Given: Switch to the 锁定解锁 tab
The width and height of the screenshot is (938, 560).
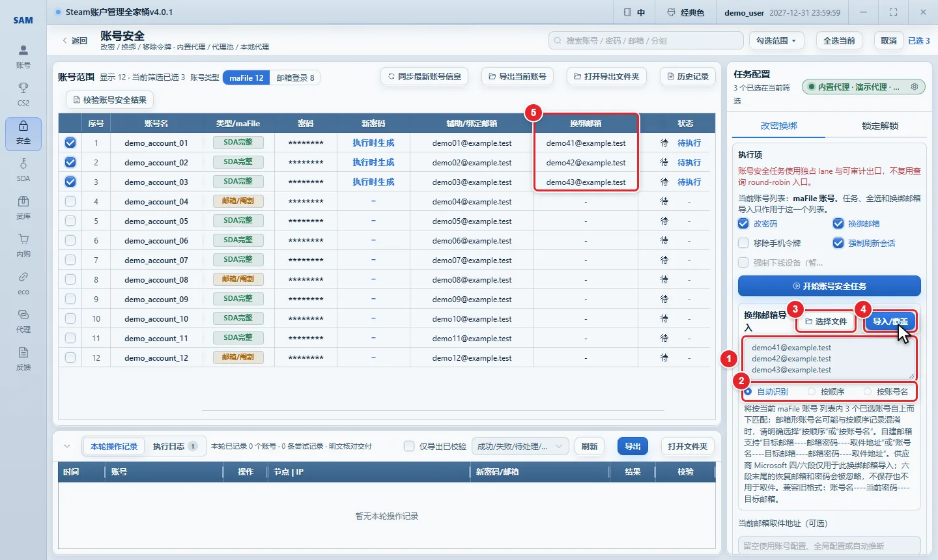Looking at the screenshot, I should pyautogui.click(x=880, y=126).
